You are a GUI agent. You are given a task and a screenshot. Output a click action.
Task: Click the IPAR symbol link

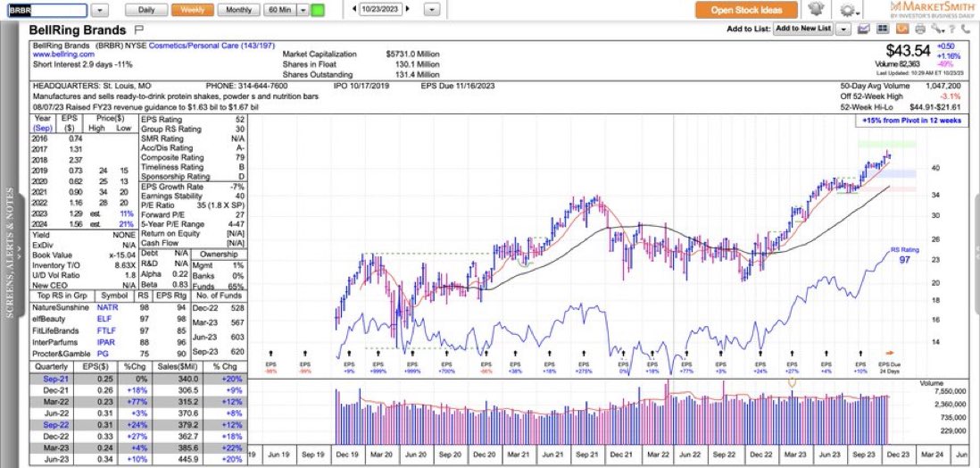click(x=105, y=341)
